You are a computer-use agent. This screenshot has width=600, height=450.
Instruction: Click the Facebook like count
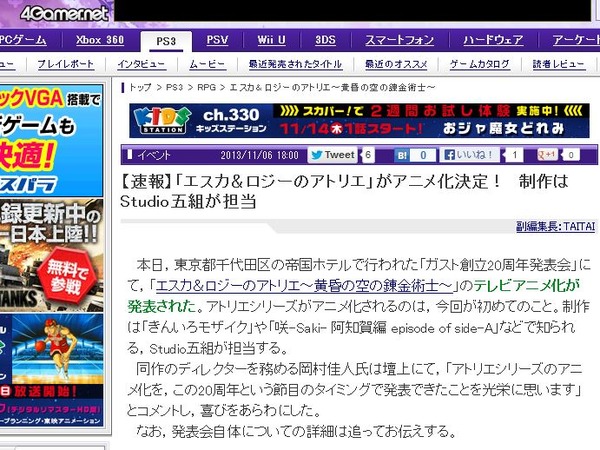pyautogui.click(x=515, y=155)
